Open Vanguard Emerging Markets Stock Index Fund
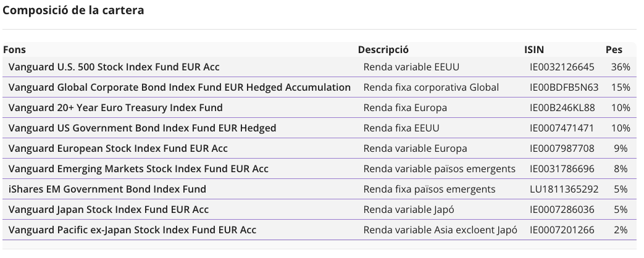 [x=138, y=169]
